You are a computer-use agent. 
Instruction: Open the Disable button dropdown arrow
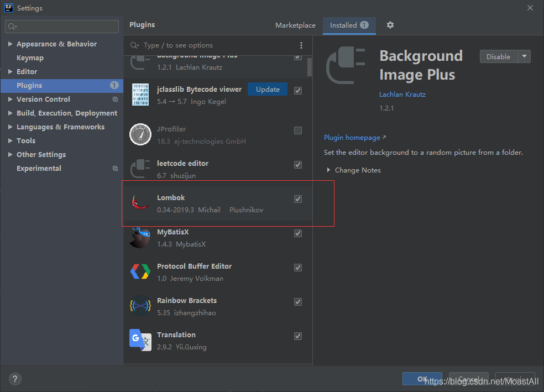(524, 56)
